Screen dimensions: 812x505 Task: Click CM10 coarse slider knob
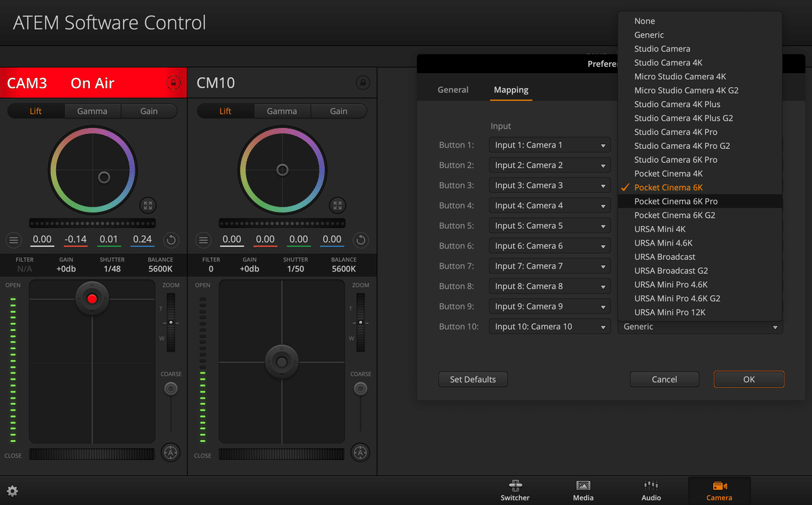click(361, 389)
